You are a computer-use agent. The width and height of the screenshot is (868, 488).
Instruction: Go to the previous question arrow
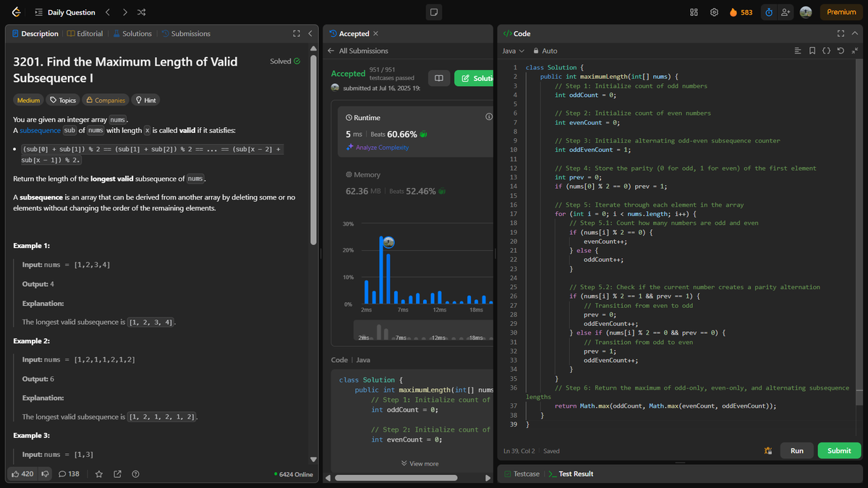tap(107, 12)
